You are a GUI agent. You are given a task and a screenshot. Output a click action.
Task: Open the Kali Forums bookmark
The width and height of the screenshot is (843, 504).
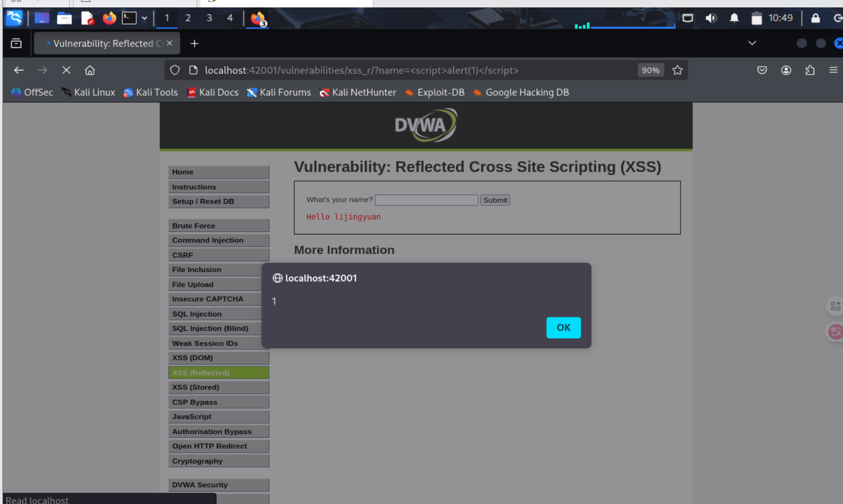[279, 92]
